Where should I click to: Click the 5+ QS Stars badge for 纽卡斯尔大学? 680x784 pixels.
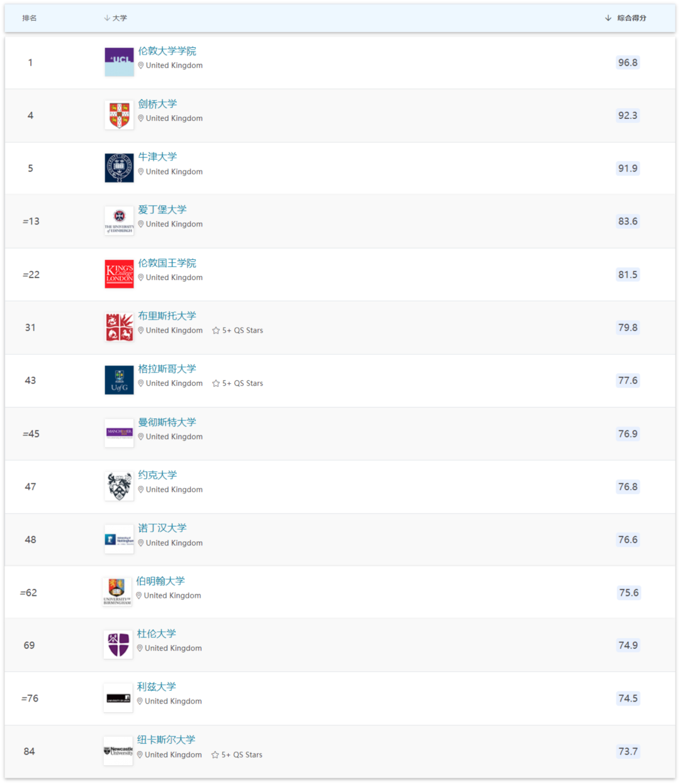point(237,754)
